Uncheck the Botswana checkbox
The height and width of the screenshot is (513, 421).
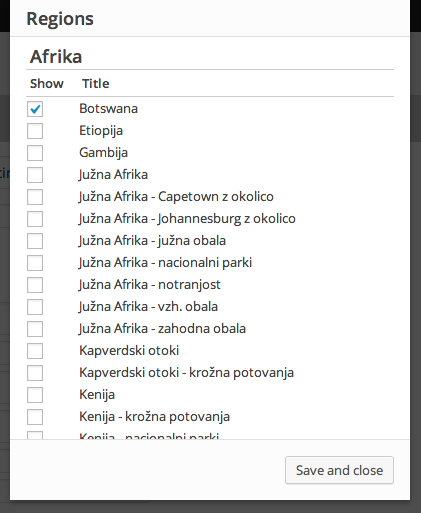[35, 109]
